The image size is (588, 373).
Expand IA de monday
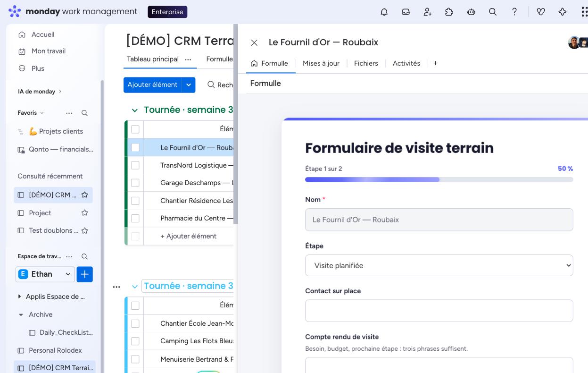40,92
